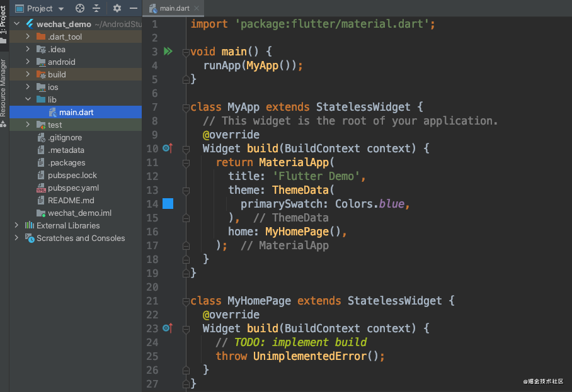Image resolution: width=572 pixels, height=392 pixels.
Task: Fold MyApp class at line 7
Action: coord(186,108)
